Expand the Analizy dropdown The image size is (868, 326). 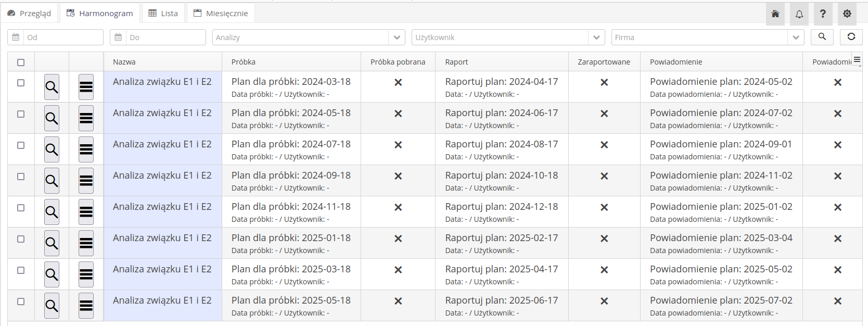397,37
